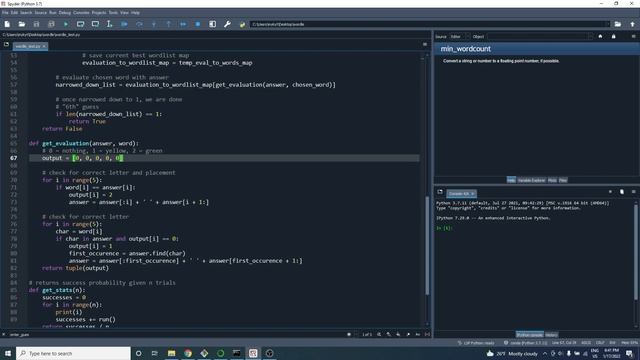Switch to the Files tab
Screen dimensions: 640x360
point(563,180)
